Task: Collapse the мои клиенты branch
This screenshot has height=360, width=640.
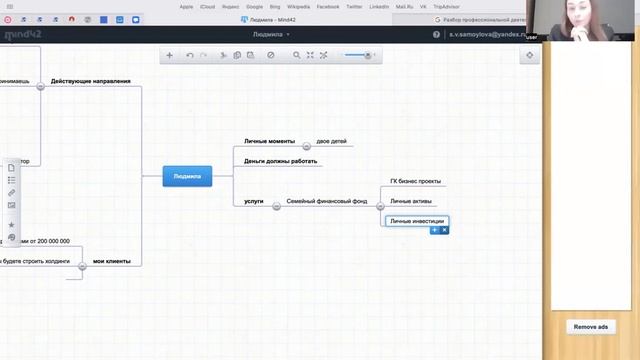Action: click(x=82, y=266)
